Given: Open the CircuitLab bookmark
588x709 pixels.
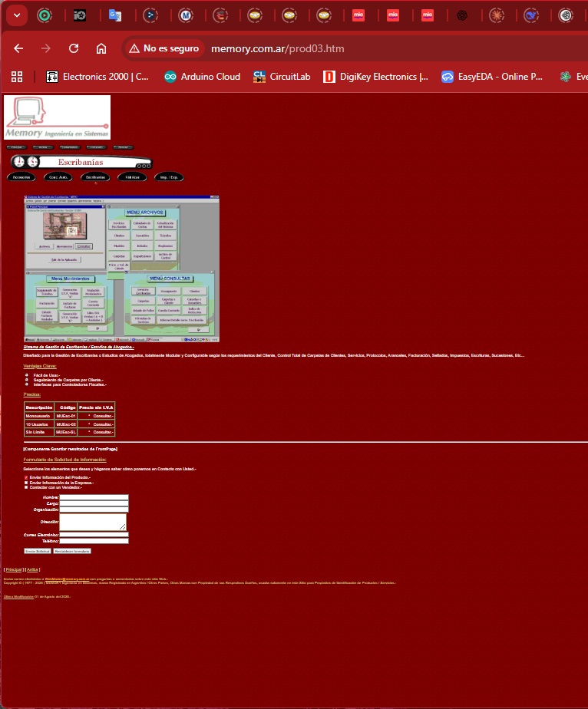Looking at the screenshot, I should tap(282, 77).
